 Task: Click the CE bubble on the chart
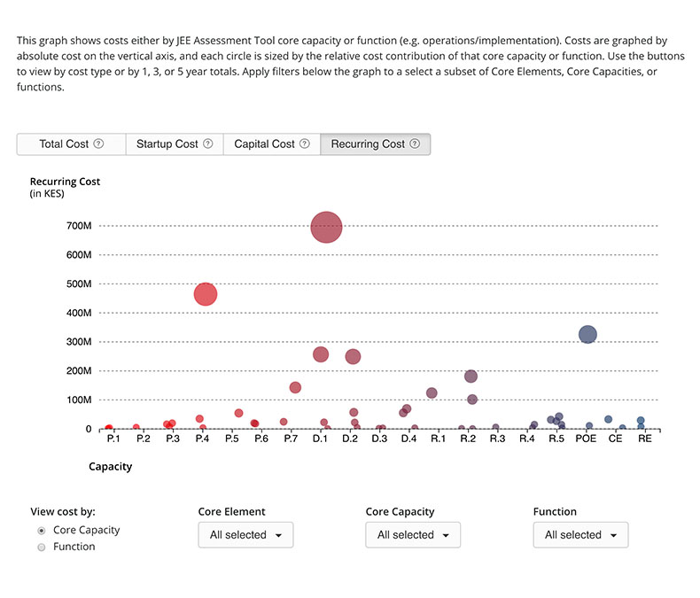click(x=609, y=420)
